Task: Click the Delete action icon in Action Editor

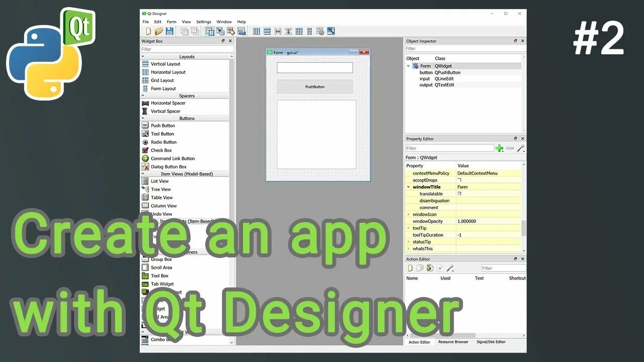Action: pyautogui.click(x=440, y=268)
